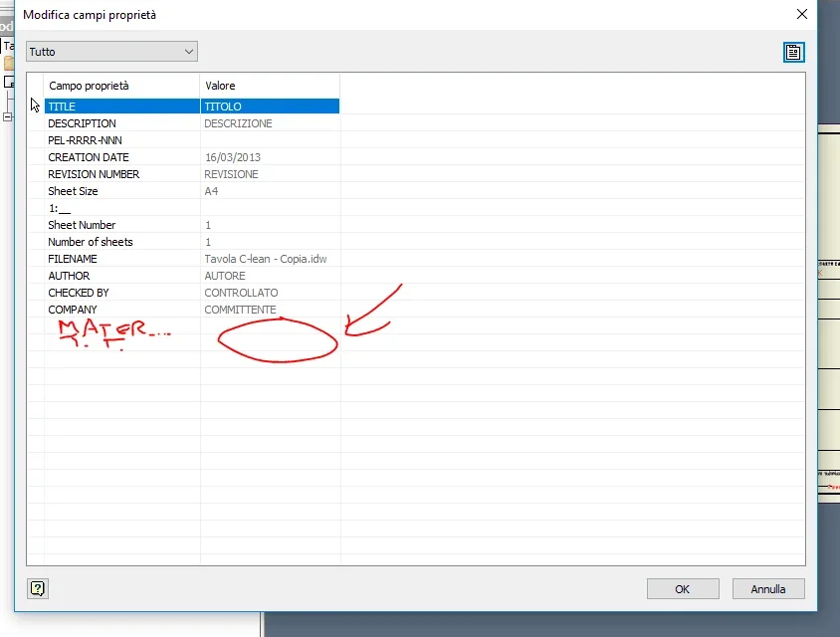This screenshot has width=840, height=637.
Task: Click the empty PEL-RRRR-NNN value cell
Action: 270,140
